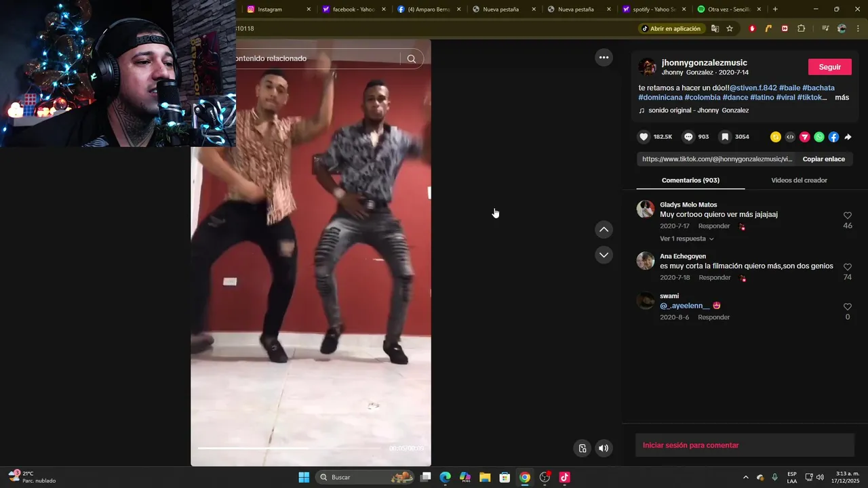Reply to Gladys Melo Matos's comment
Screen dimensions: 868x488
[714, 226]
